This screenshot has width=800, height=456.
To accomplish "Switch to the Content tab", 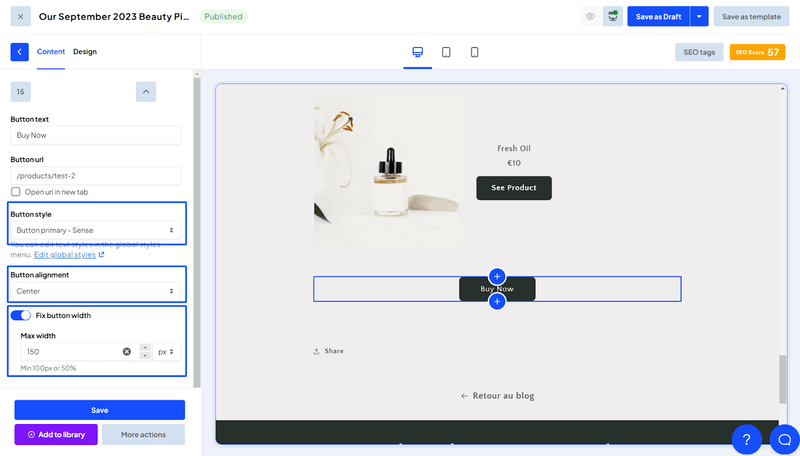I will point(51,52).
